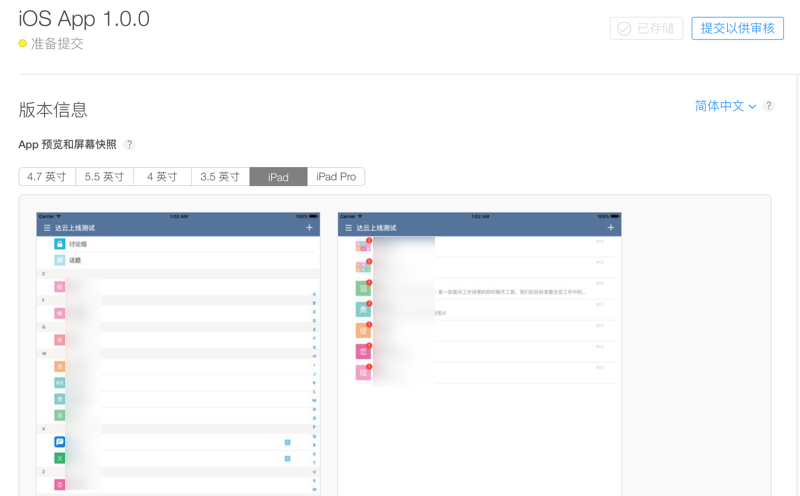Click the 准备提交 status text

57,43
